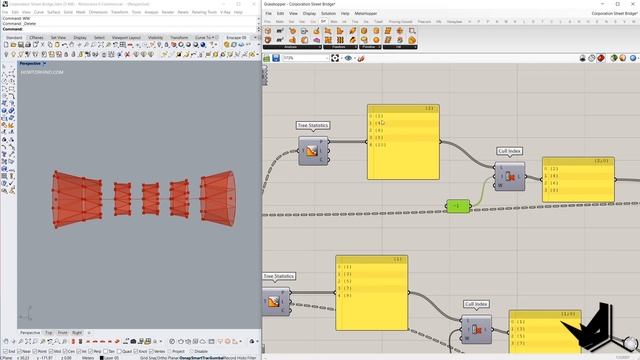Image resolution: width=640 pixels, height=360 pixels.
Task: Enable Tan osnap checkbox
Action: tap(105, 351)
